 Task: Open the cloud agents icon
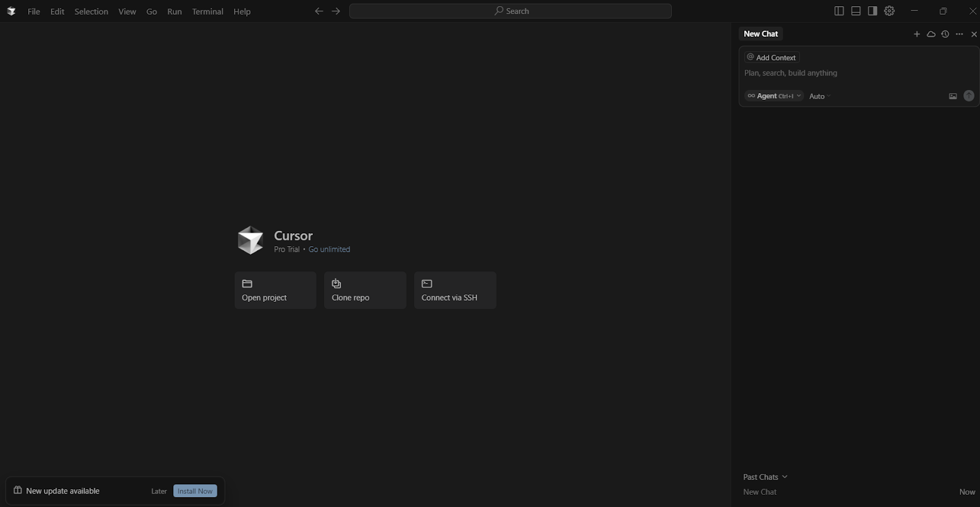click(931, 34)
